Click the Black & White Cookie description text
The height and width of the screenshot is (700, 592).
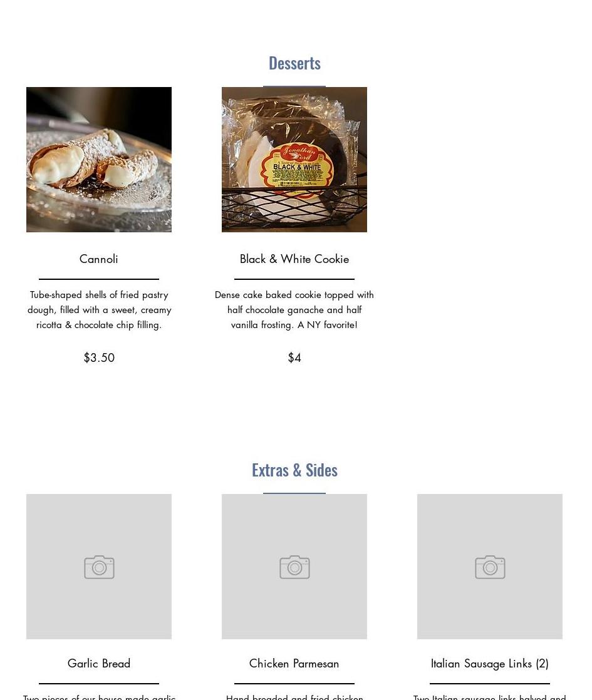294,310
